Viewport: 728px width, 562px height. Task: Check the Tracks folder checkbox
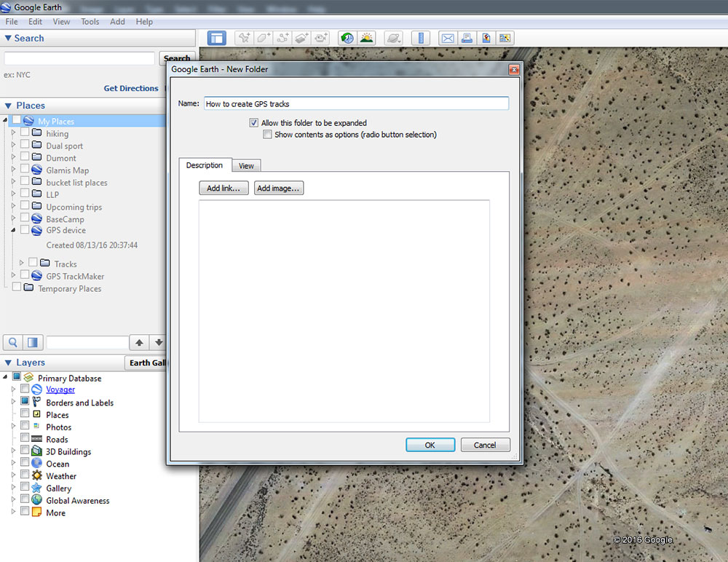point(33,262)
